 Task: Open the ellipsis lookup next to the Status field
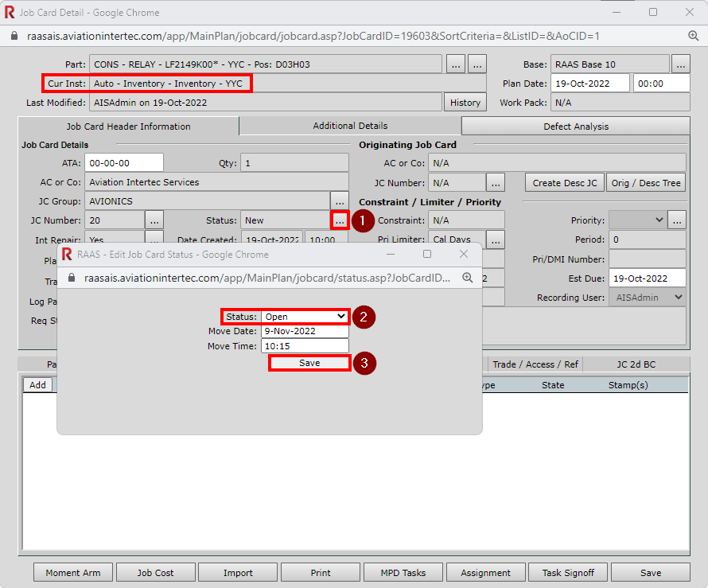(340, 220)
